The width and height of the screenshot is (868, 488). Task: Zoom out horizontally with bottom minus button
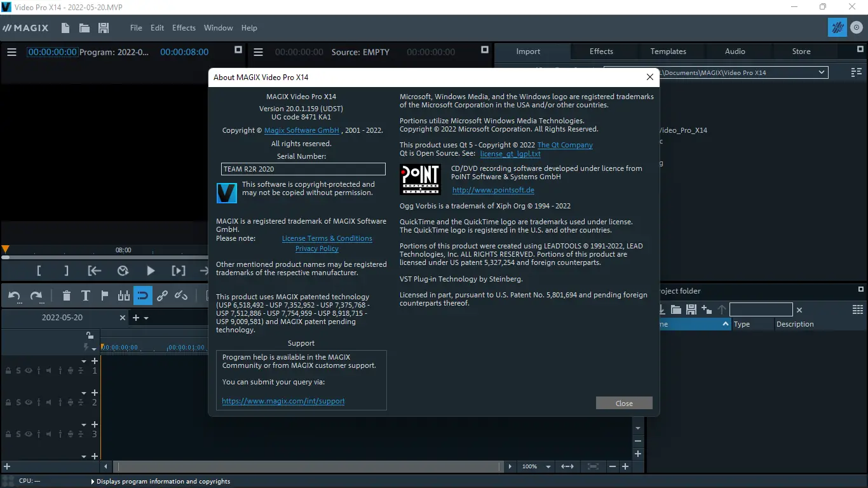pos(613,466)
